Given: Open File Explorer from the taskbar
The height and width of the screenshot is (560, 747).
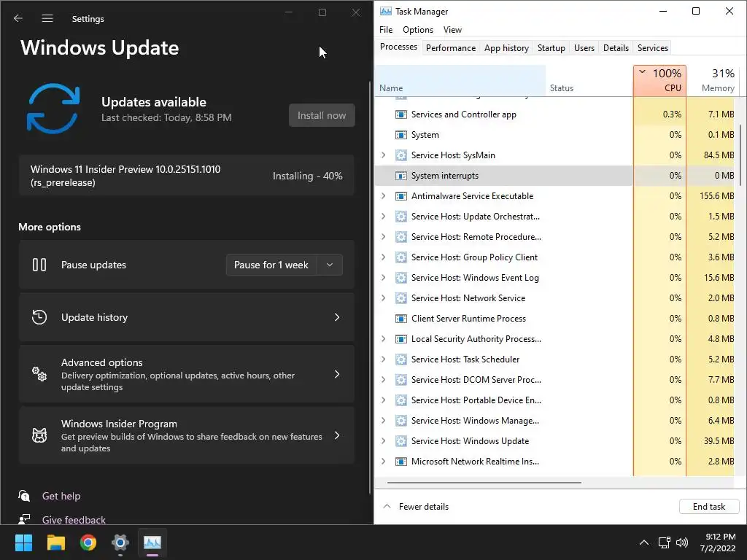Looking at the screenshot, I should (x=55, y=542).
